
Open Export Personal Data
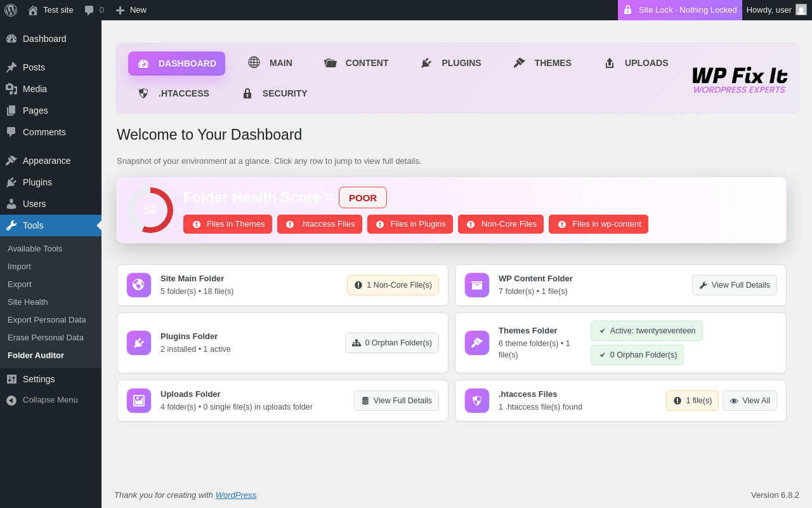(x=47, y=319)
